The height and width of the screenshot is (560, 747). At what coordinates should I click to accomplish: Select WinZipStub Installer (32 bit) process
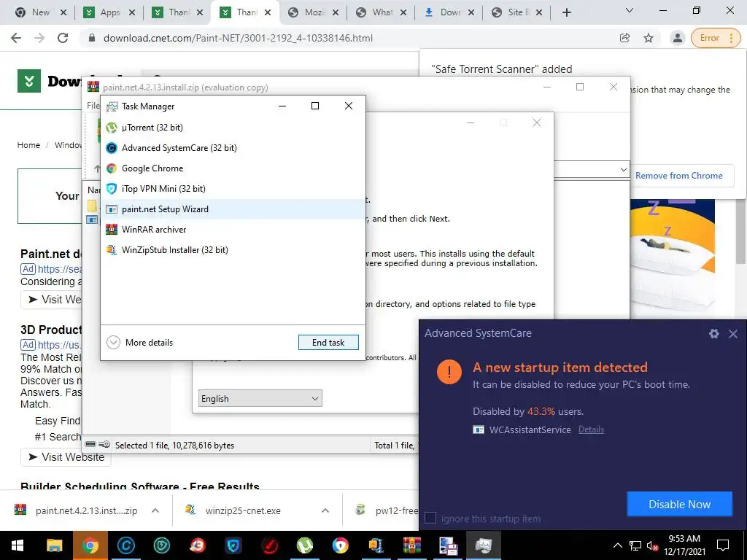[233, 250]
